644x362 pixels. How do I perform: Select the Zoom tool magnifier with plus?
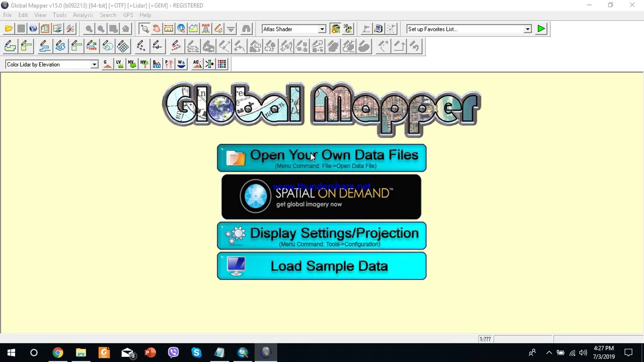144,29
